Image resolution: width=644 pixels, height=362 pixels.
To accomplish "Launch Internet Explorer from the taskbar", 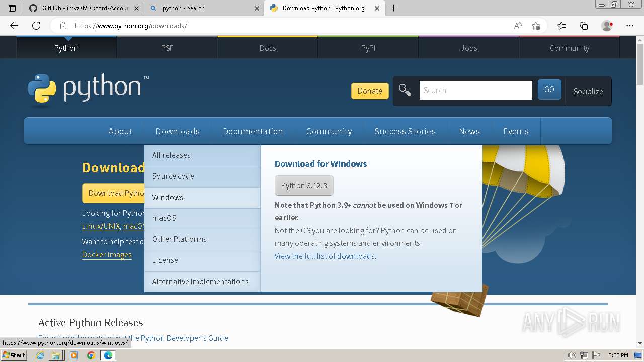I will (x=40, y=355).
